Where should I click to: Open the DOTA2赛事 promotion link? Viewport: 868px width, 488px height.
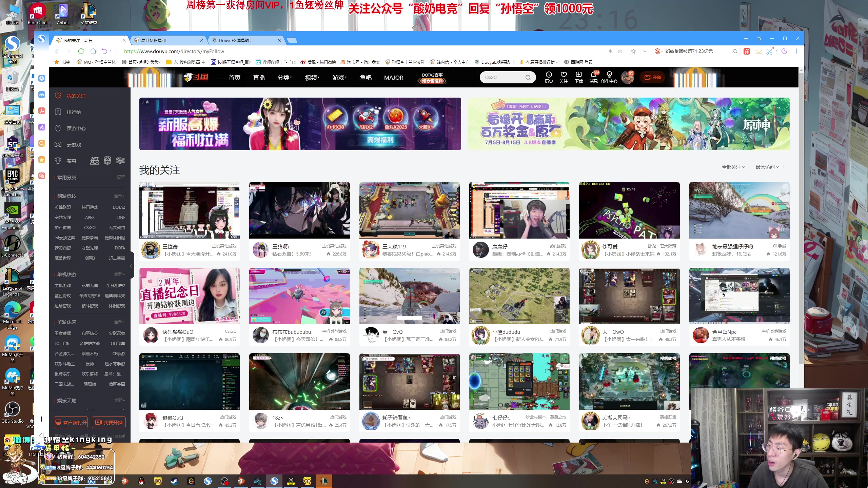(x=432, y=78)
